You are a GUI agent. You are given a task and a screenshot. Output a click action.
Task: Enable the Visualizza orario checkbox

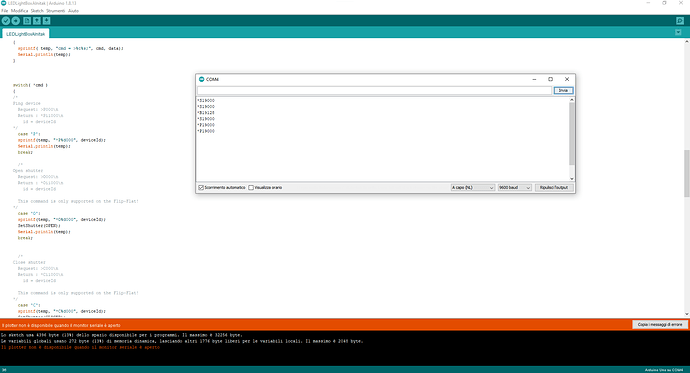point(251,187)
